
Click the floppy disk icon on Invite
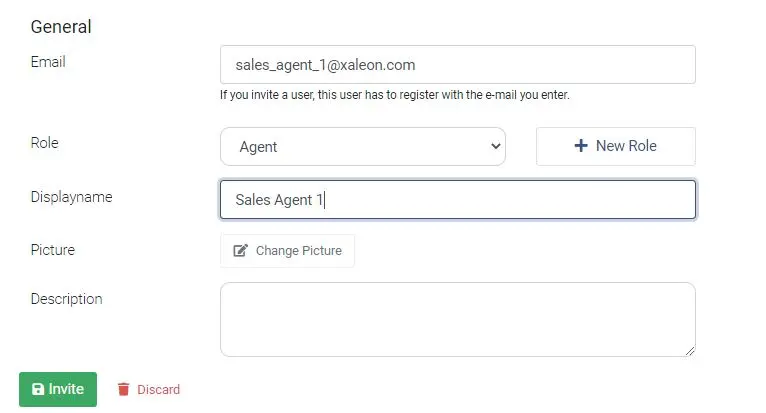pos(38,389)
